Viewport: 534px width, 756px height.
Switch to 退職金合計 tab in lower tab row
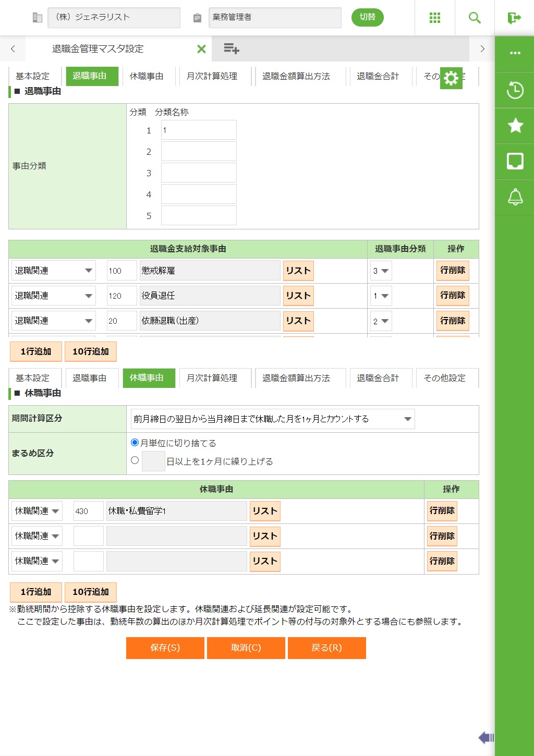tap(378, 378)
